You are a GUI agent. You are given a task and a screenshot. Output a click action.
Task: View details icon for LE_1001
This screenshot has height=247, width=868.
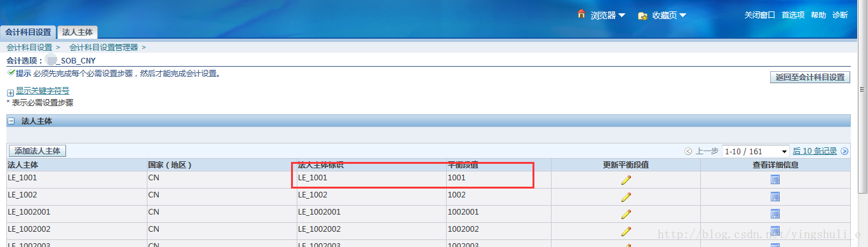pyautogui.click(x=775, y=180)
